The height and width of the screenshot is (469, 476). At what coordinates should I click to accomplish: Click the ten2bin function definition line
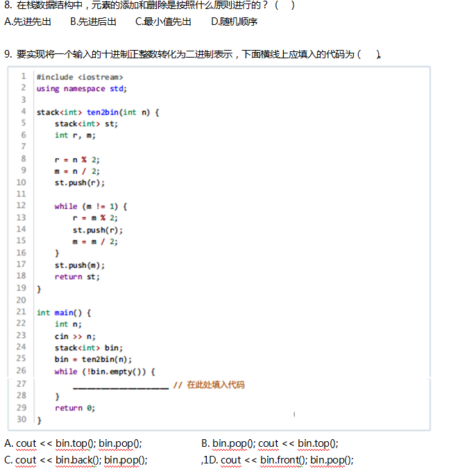coord(98,112)
